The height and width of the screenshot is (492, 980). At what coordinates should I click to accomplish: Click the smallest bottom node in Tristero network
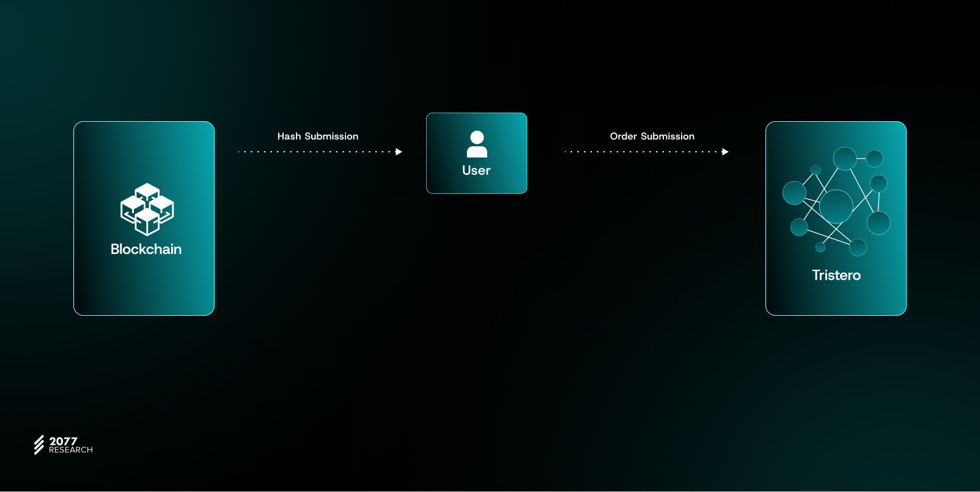(x=820, y=247)
